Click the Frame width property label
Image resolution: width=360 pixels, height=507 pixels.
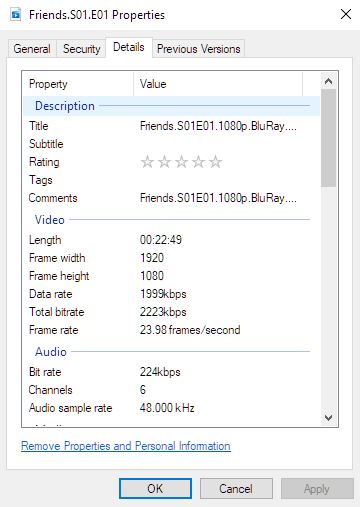(57, 258)
